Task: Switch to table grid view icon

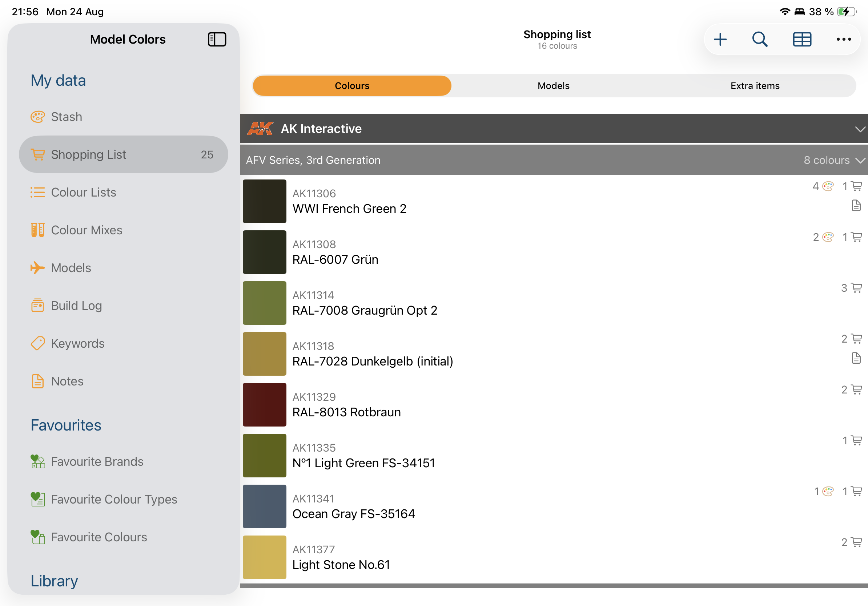Action: pos(802,39)
